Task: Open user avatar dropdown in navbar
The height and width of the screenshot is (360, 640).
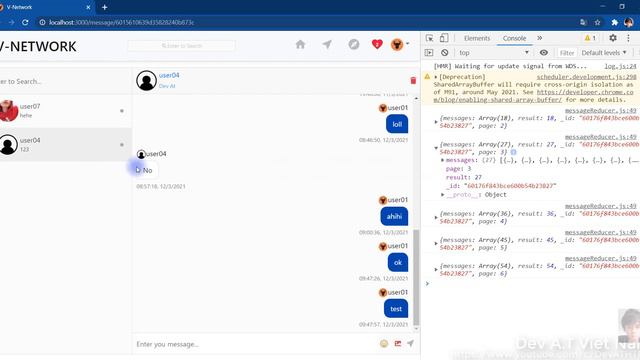Action: click(x=399, y=44)
